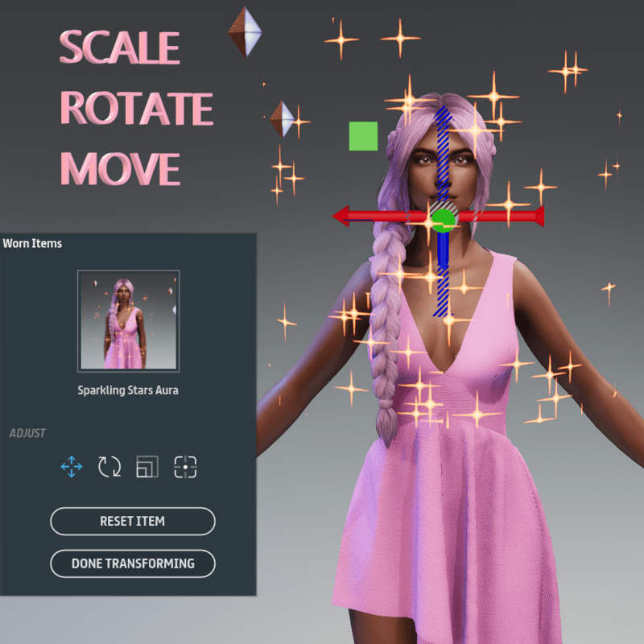Select the Move adjust tool icon
Viewport: 644px width, 644px height.
(72, 466)
